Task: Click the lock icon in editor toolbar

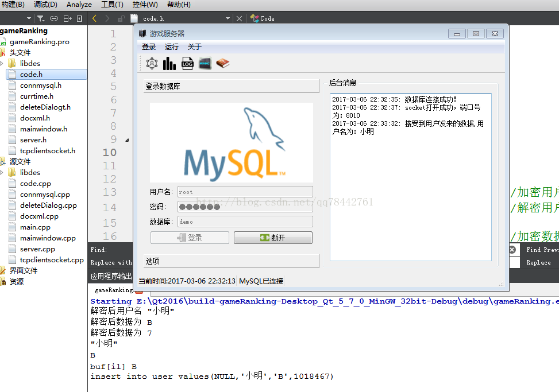Action: 121,18
